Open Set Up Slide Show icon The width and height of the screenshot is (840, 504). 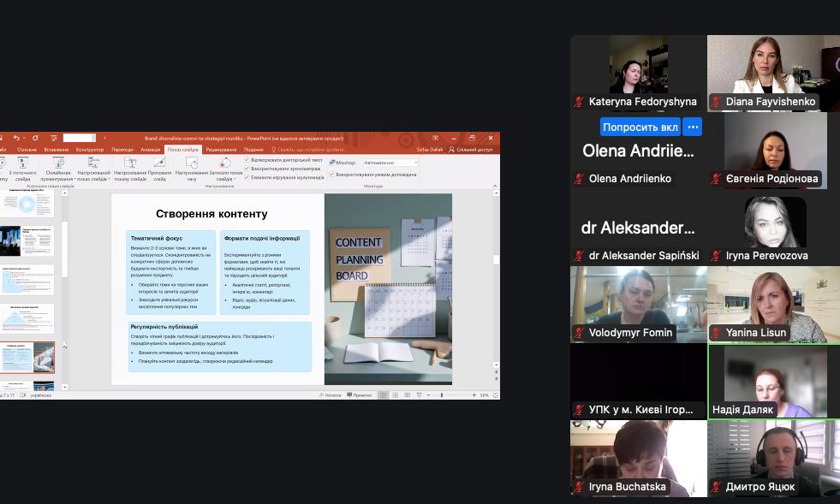click(x=130, y=163)
